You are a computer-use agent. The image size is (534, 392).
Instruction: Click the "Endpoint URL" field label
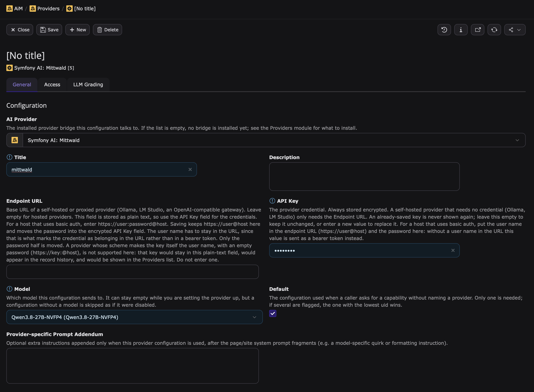pyautogui.click(x=24, y=201)
